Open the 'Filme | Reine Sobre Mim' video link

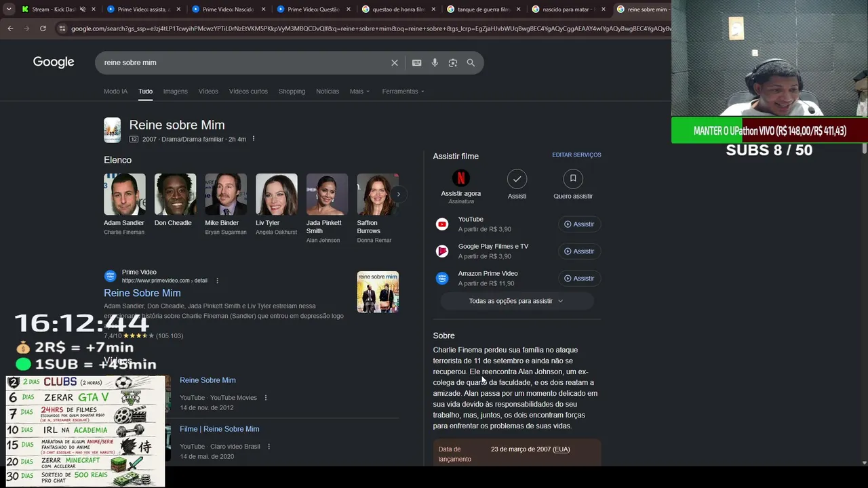pos(220,429)
